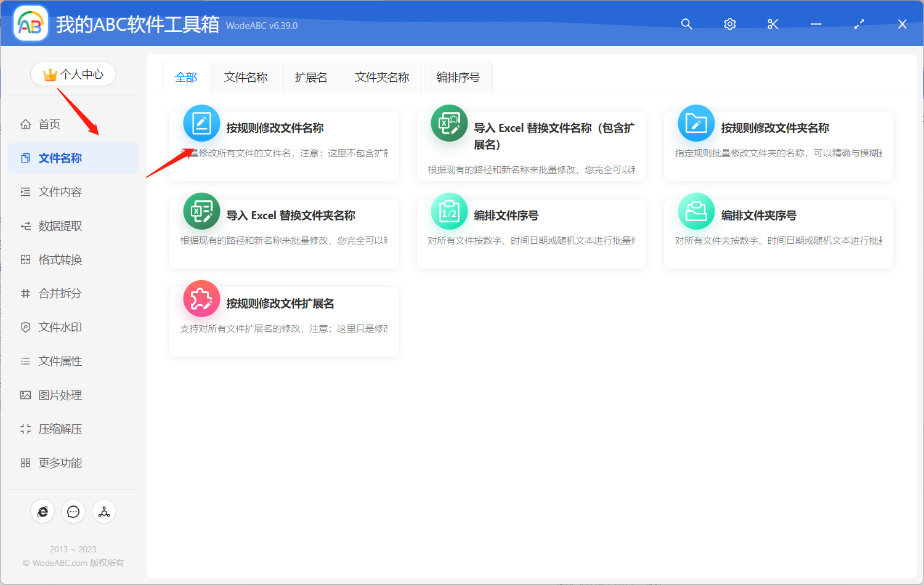
Task: Open 个人中心 with the crown button
Action: click(x=73, y=74)
